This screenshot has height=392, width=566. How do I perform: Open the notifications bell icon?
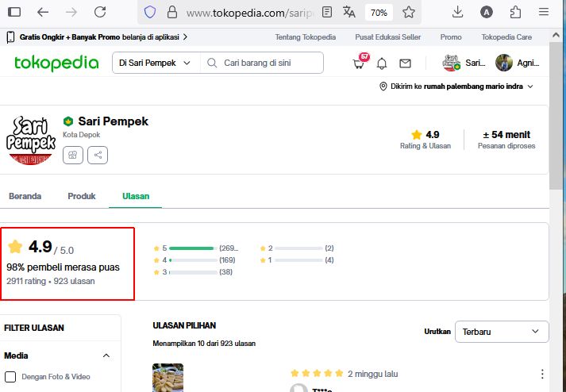(x=382, y=63)
